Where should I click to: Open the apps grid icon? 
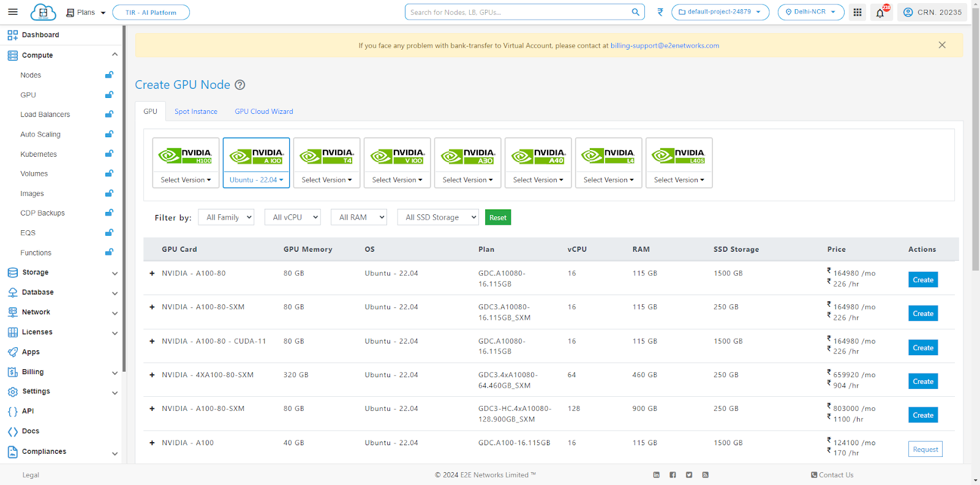858,12
